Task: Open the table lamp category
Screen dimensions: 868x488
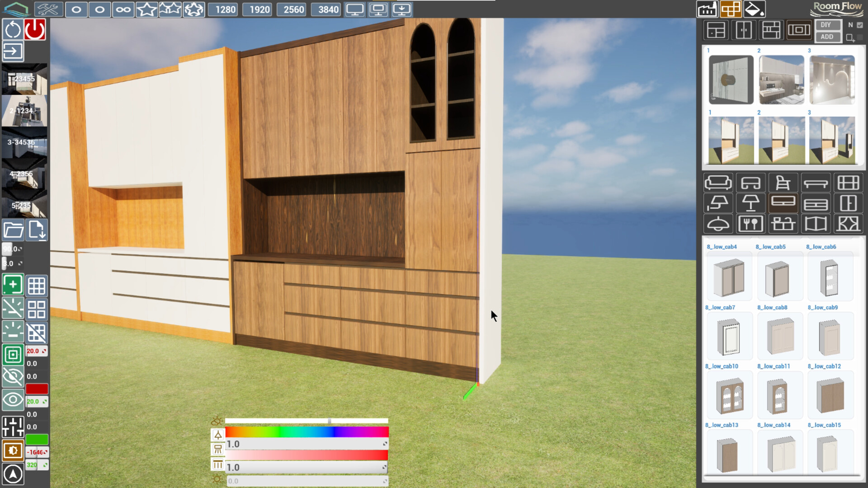Action: click(750, 203)
